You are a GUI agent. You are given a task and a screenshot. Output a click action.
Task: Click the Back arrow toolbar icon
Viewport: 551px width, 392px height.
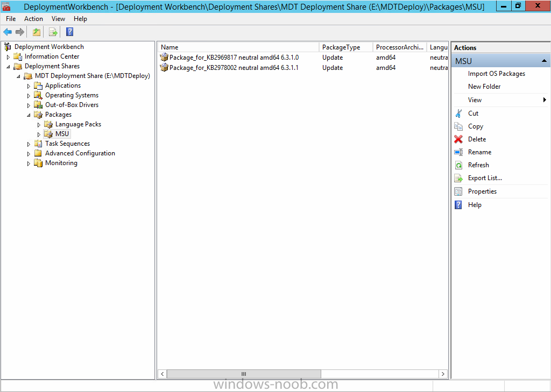[8, 32]
